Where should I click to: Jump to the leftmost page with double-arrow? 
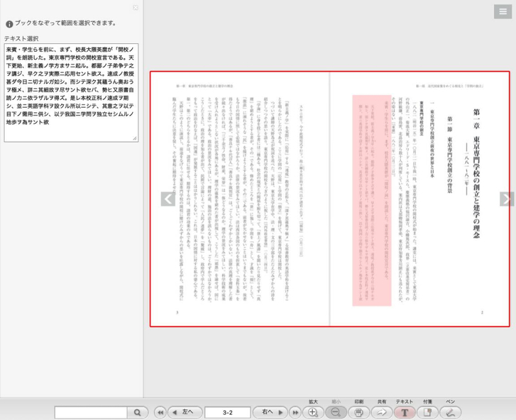pos(159,412)
